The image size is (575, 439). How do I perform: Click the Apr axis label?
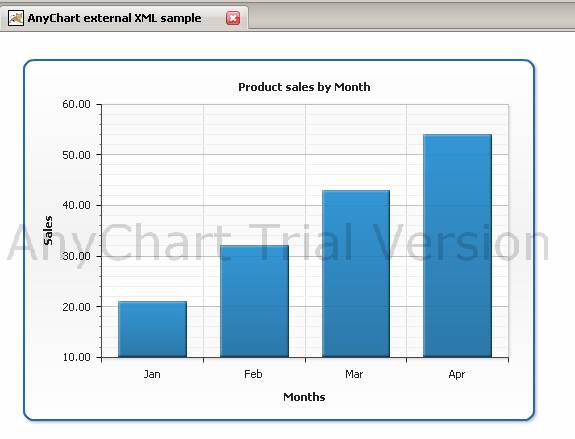(457, 374)
